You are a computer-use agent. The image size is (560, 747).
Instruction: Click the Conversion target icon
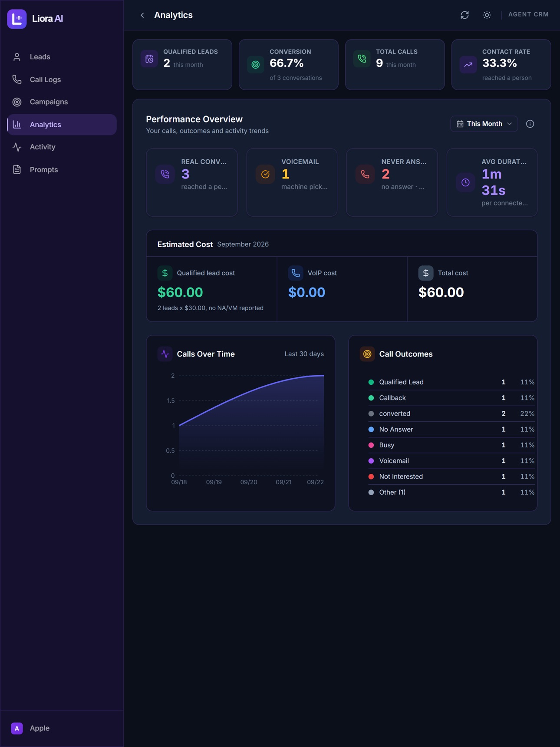click(x=256, y=65)
